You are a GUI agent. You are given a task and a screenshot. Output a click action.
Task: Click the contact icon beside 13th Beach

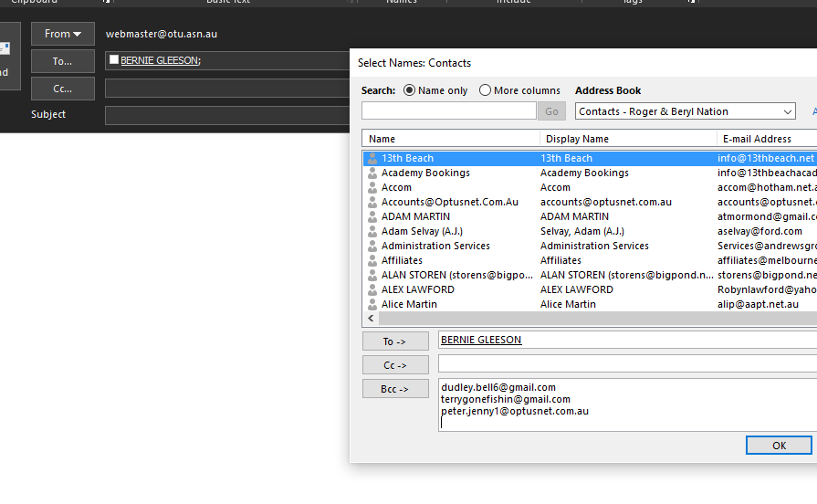tap(372, 158)
